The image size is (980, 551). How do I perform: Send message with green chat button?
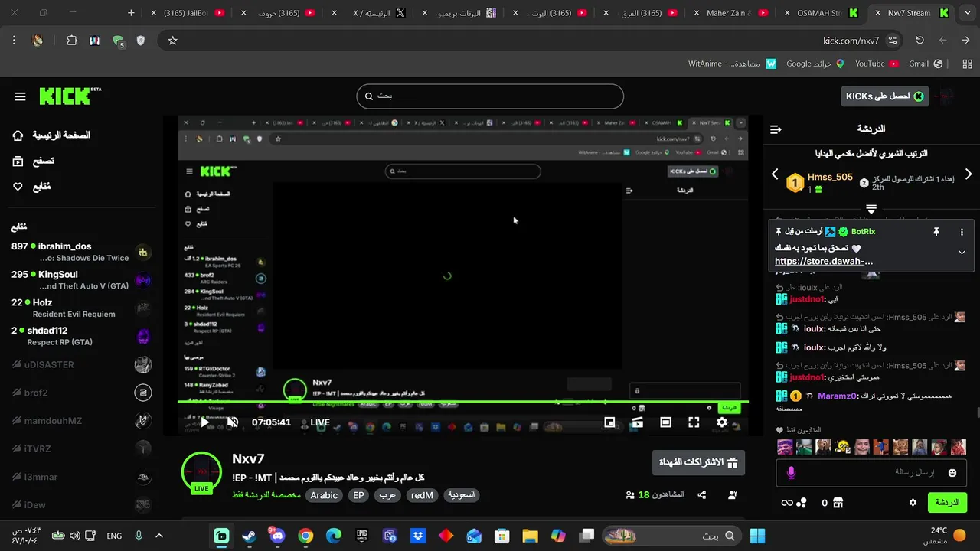click(947, 503)
